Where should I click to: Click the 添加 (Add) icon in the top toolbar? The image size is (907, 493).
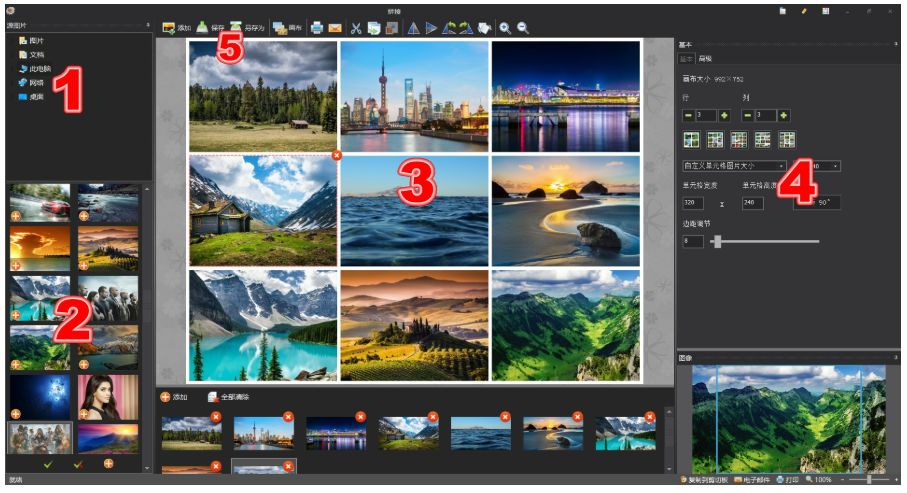169,28
